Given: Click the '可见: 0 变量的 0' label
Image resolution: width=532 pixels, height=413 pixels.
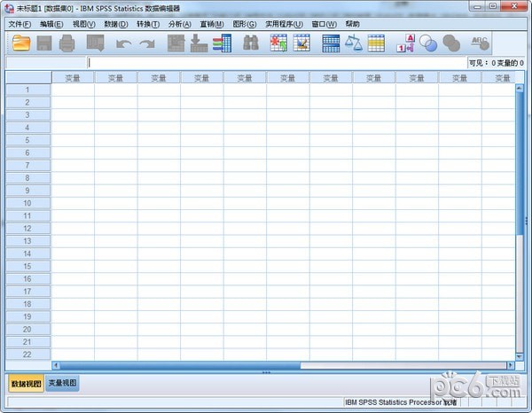Looking at the screenshot, I should [x=496, y=63].
